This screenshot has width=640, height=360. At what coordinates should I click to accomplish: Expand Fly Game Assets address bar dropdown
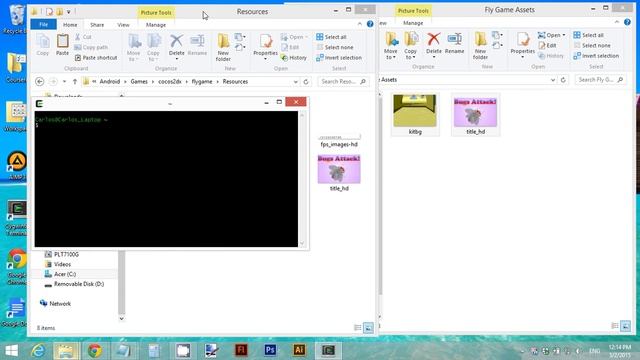pyautogui.click(x=553, y=80)
